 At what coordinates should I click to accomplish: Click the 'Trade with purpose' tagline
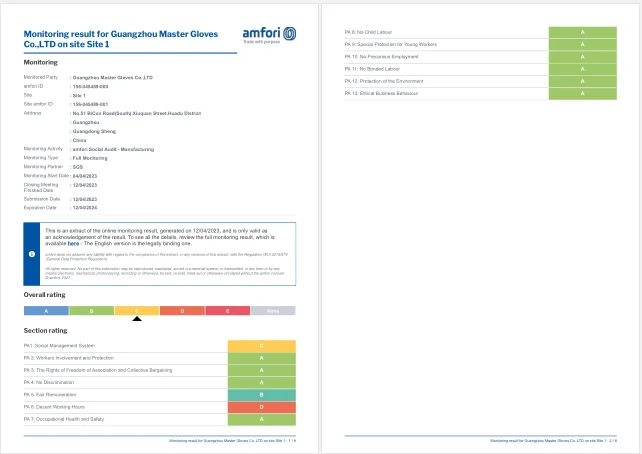click(x=262, y=42)
